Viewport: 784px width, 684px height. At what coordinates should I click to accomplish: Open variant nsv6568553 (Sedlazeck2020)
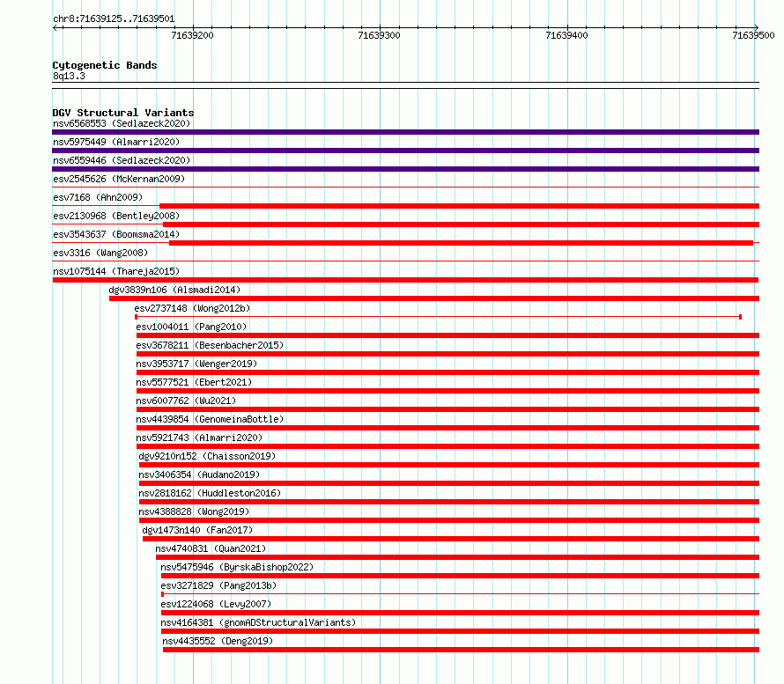[122, 123]
